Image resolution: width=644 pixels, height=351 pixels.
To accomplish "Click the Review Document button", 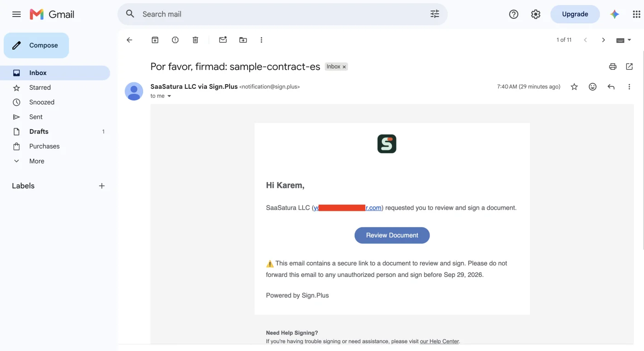I will 392,235.
